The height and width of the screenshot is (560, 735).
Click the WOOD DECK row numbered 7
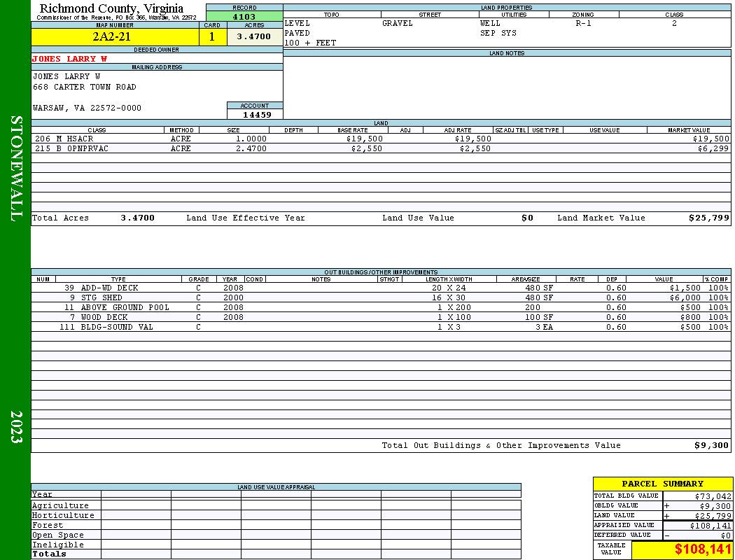(381, 317)
